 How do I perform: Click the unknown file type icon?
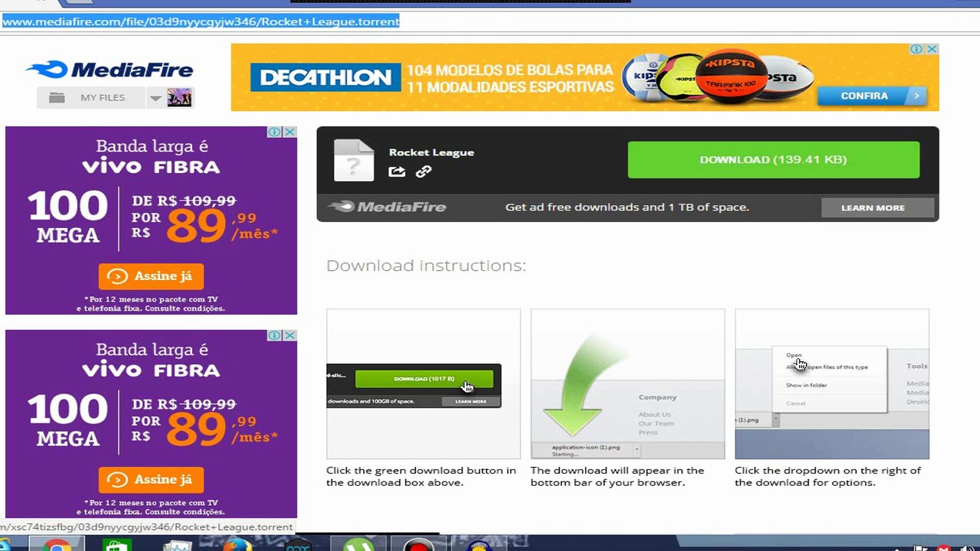click(354, 160)
